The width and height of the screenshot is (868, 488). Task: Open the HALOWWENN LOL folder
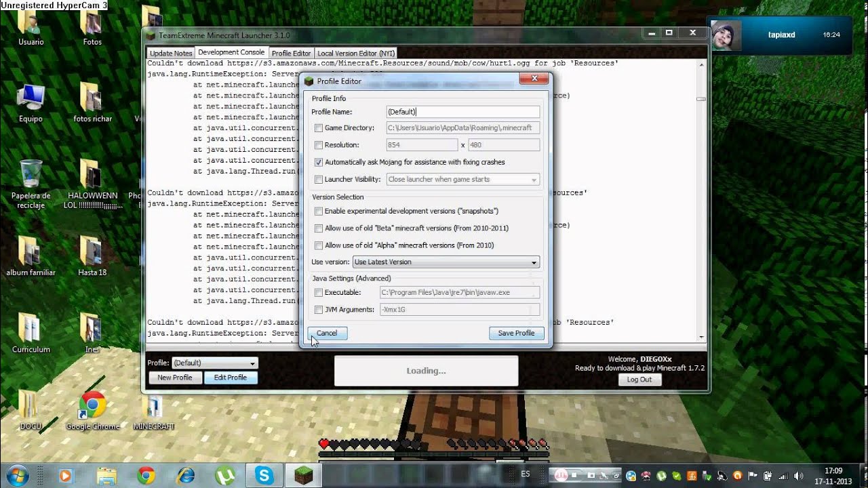[x=92, y=184]
